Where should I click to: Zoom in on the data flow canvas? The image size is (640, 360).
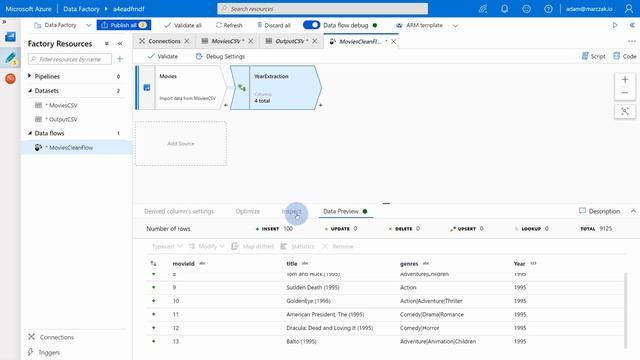point(625,80)
